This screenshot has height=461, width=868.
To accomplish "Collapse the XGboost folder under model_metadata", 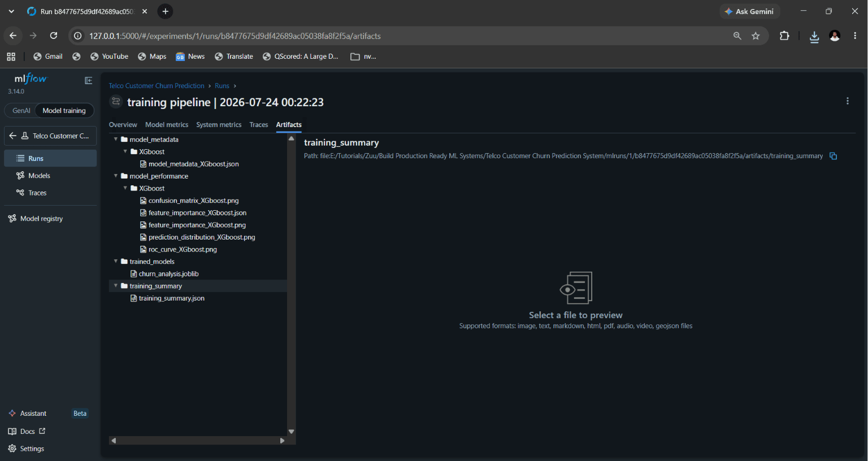I will (x=125, y=151).
